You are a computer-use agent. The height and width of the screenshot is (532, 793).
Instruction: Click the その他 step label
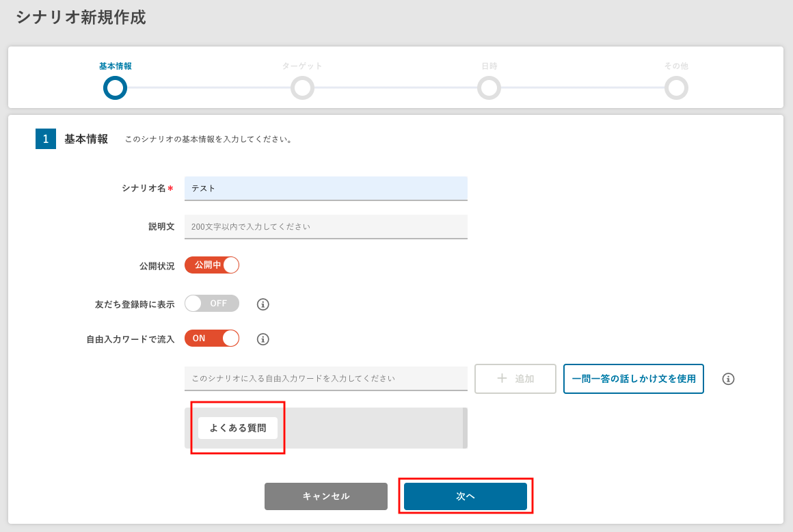[676, 66]
